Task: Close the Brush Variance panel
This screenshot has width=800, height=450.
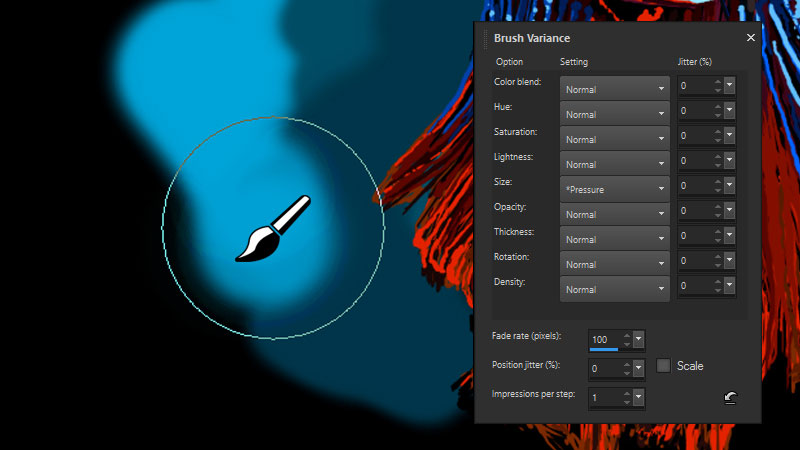Action: [751, 38]
